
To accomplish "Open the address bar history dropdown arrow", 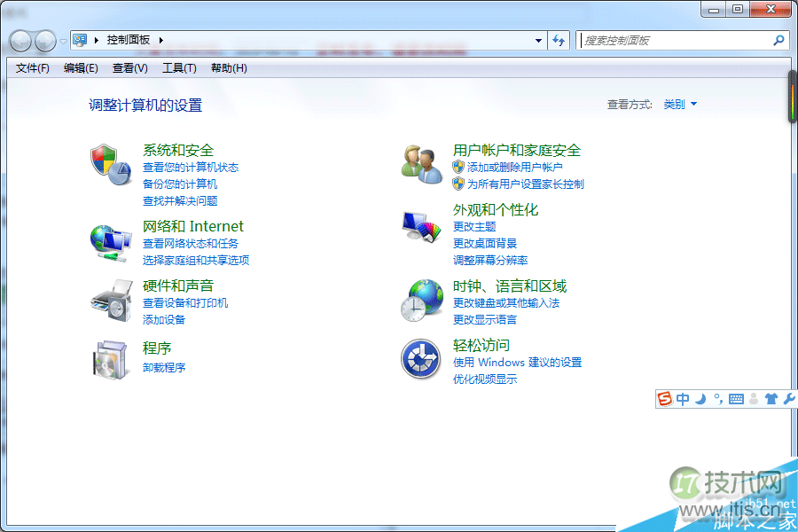I will click(538, 40).
